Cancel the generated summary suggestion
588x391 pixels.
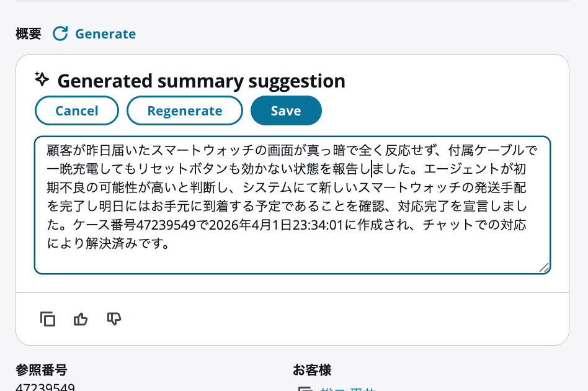tap(76, 110)
